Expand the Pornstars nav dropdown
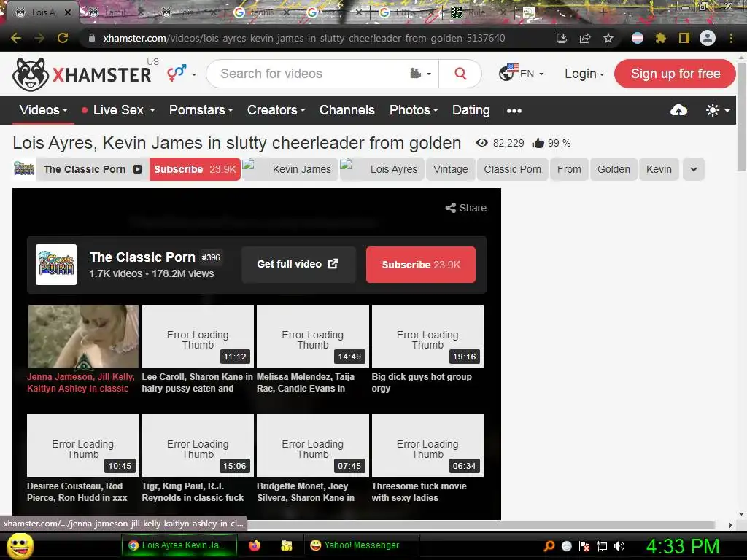The image size is (747, 560). click(x=201, y=111)
